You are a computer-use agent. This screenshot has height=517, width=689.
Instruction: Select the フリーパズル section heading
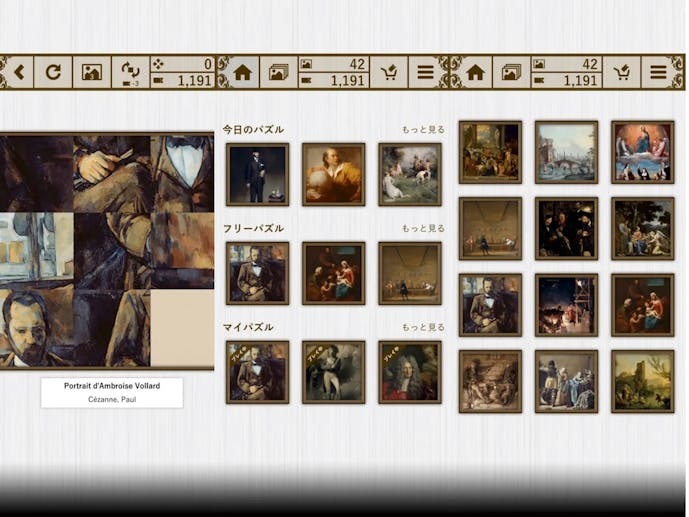click(x=254, y=228)
